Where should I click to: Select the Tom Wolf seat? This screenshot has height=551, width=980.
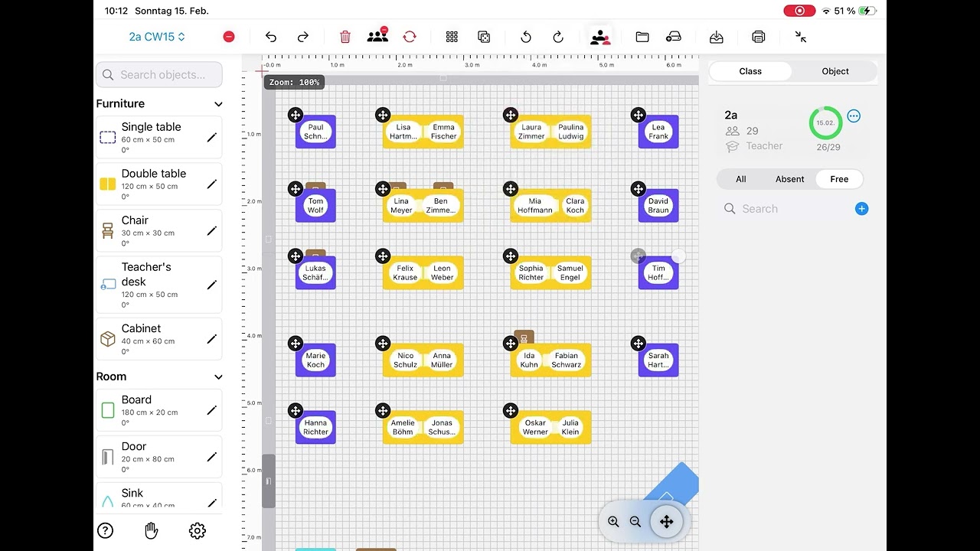(315, 206)
